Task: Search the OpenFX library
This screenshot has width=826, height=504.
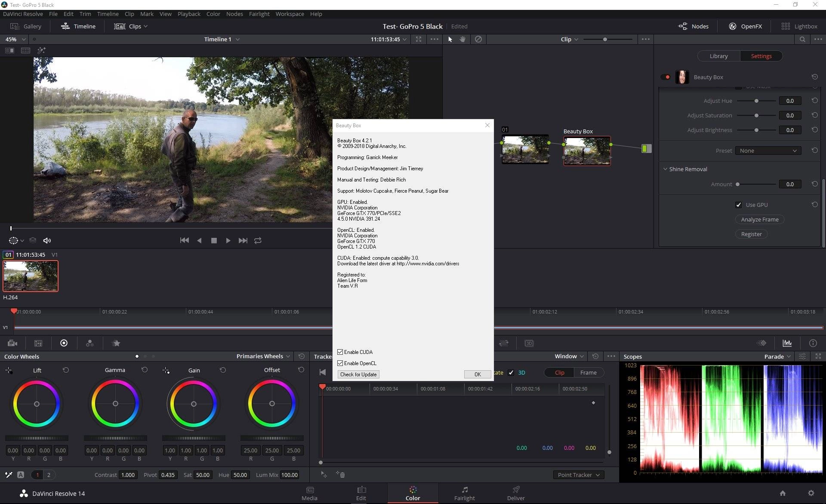Action: point(802,39)
